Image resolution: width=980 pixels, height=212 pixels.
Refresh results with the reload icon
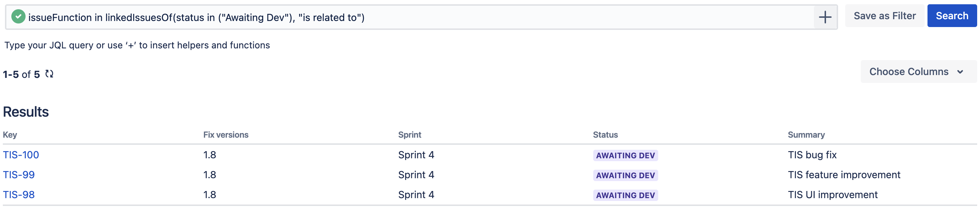(x=49, y=74)
